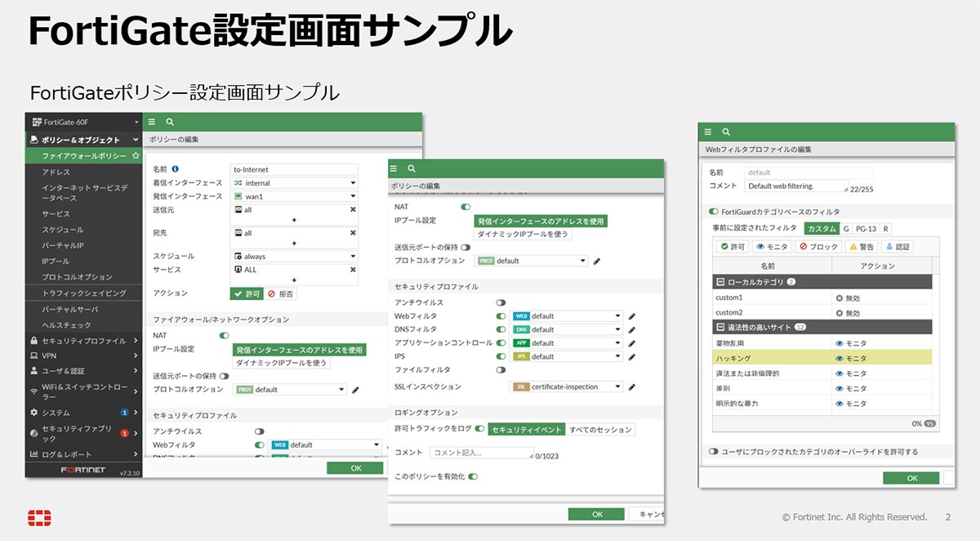Click hamburger menu icon in left policy window
The width and height of the screenshot is (980, 541).
pos(153,121)
